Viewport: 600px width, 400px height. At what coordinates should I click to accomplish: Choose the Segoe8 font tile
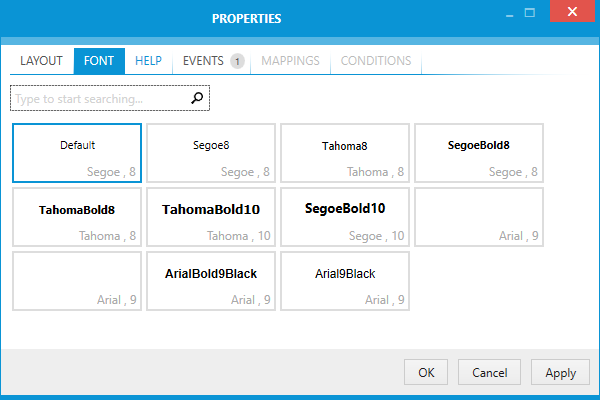(x=211, y=153)
